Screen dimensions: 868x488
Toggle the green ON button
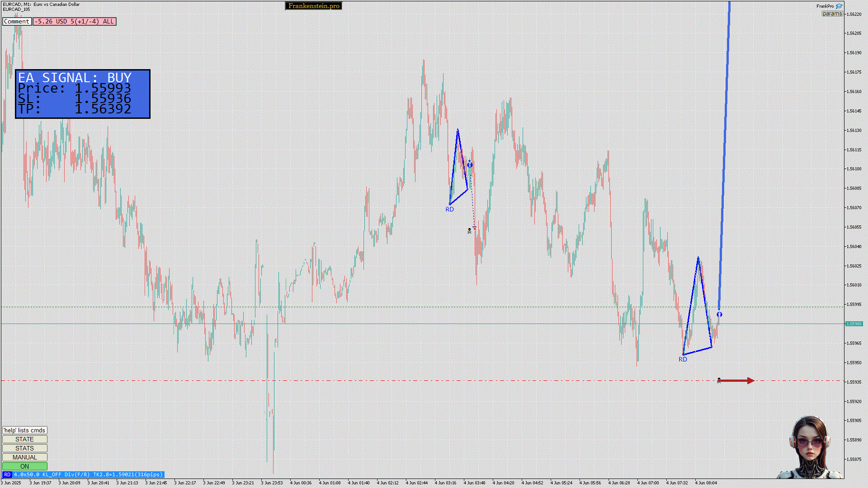24,466
